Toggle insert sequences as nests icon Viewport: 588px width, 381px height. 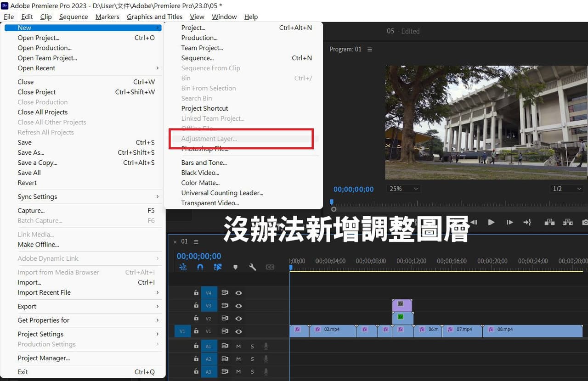tap(183, 267)
